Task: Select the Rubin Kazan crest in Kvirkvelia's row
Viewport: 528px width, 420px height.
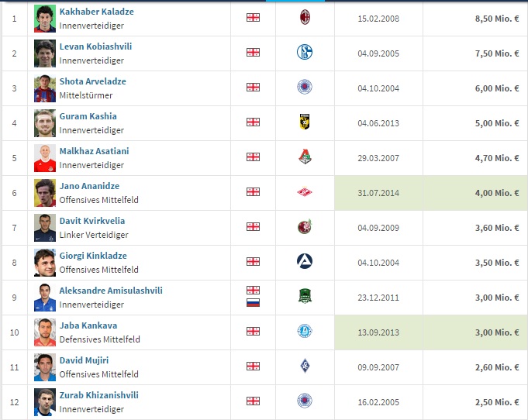Action: click(305, 226)
